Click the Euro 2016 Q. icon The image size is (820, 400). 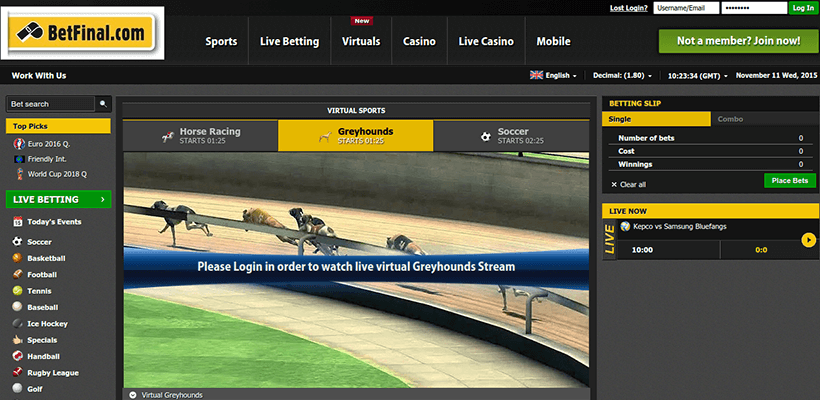(x=18, y=144)
